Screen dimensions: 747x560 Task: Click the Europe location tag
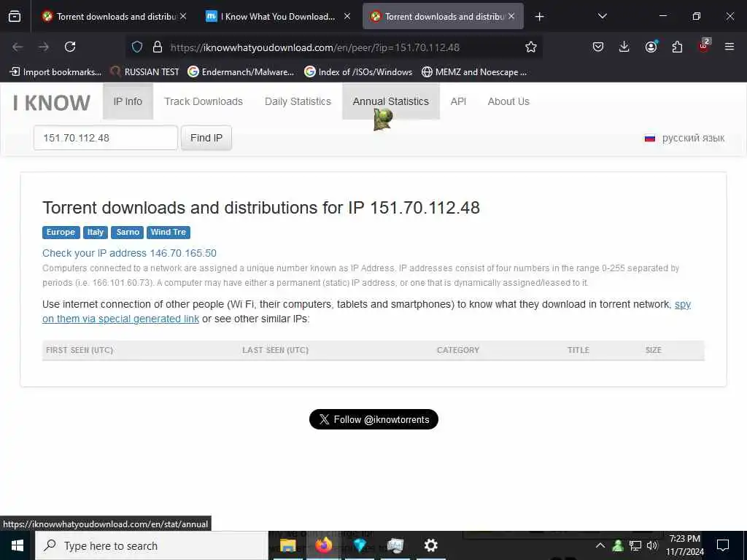click(x=61, y=232)
